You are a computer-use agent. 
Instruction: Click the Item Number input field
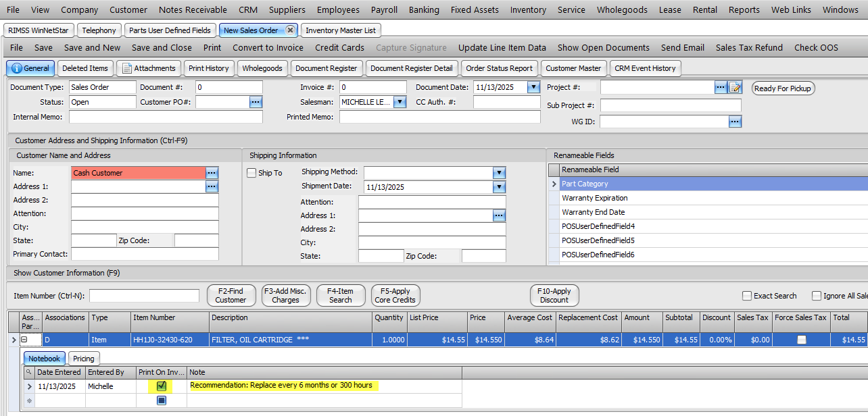click(145, 296)
